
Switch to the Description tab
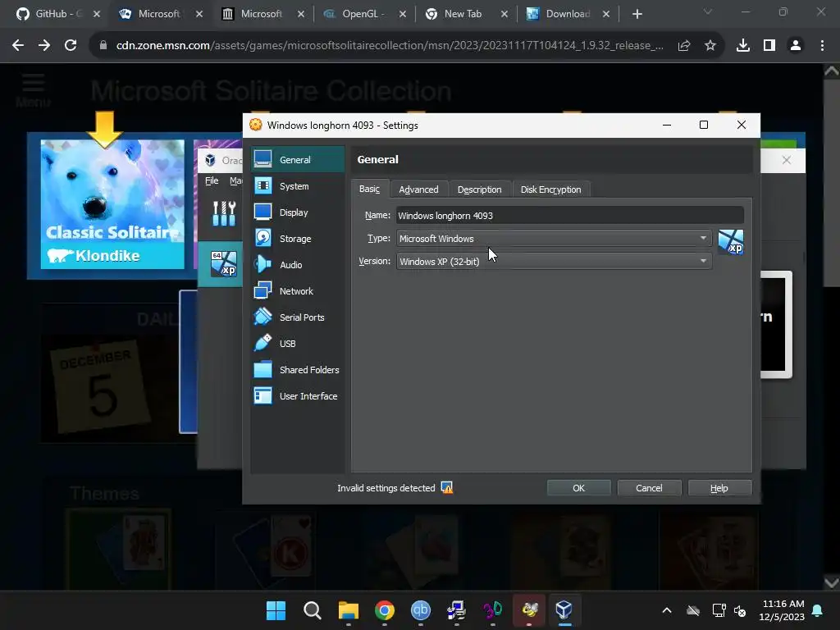[479, 189]
